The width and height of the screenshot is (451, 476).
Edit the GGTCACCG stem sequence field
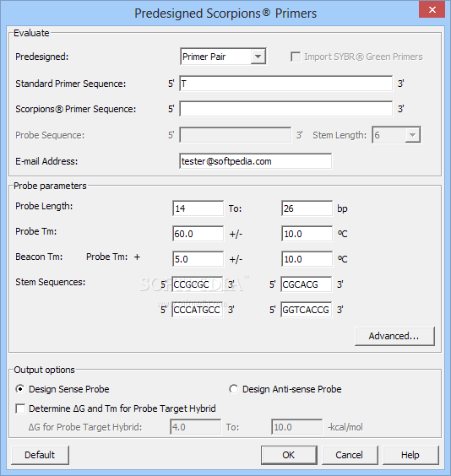pos(306,310)
